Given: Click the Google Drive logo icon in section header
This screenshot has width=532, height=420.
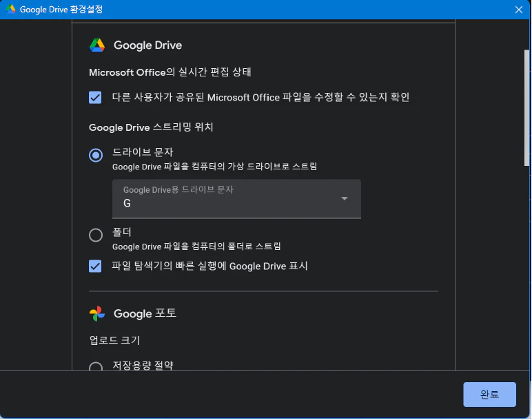Looking at the screenshot, I should (x=97, y=45).
